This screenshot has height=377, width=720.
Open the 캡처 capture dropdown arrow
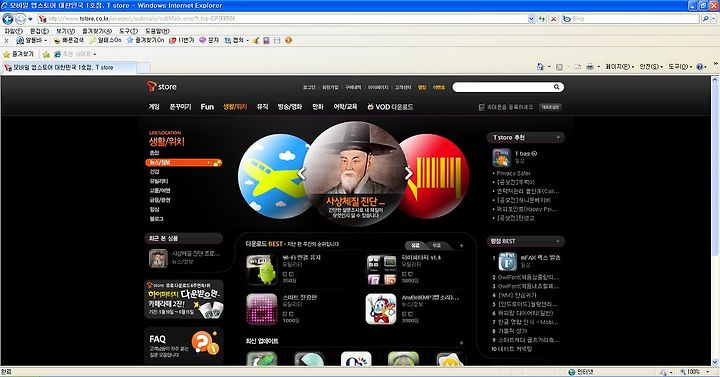pyautogui.click(x=248, y=40)
